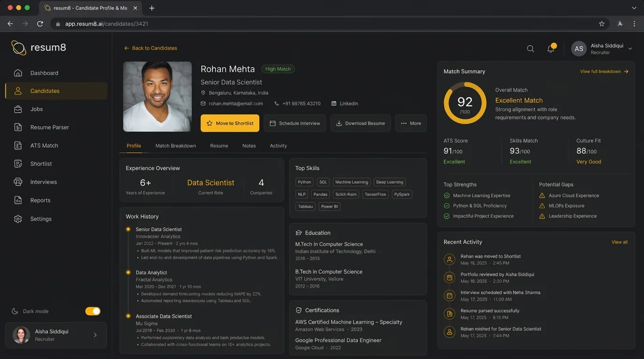Click Rohan Mehta's profile photo
644x359 pixels.
(157, 96)
